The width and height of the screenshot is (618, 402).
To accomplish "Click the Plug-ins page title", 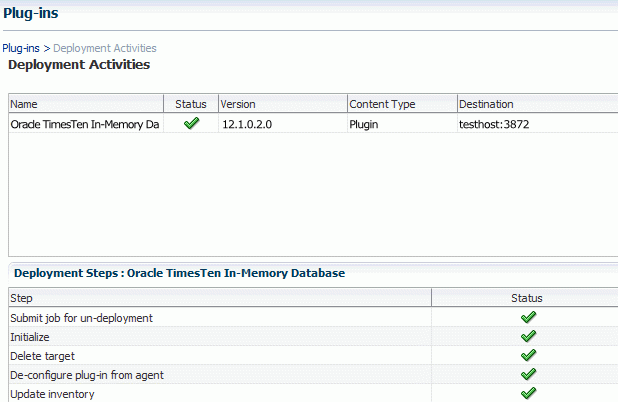I will click(31, 13).
